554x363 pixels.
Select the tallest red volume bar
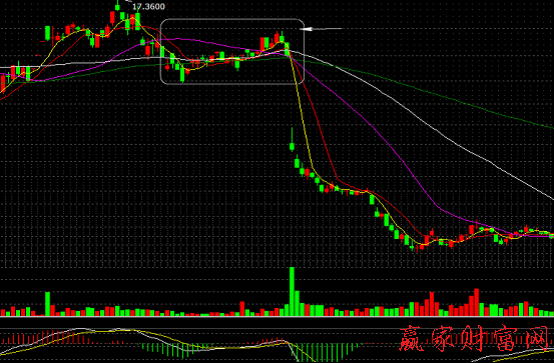476,302
